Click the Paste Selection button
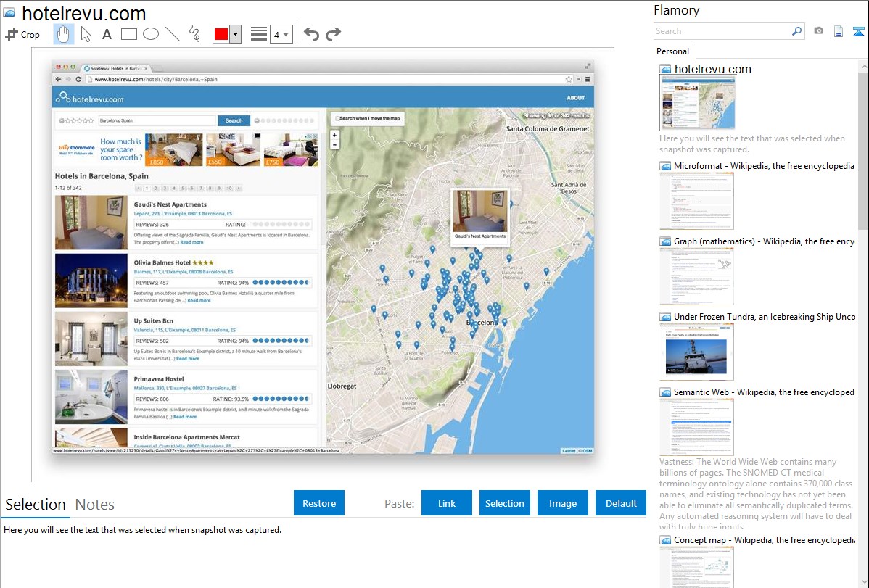This screenshot has width=869, height=588. 505,503
